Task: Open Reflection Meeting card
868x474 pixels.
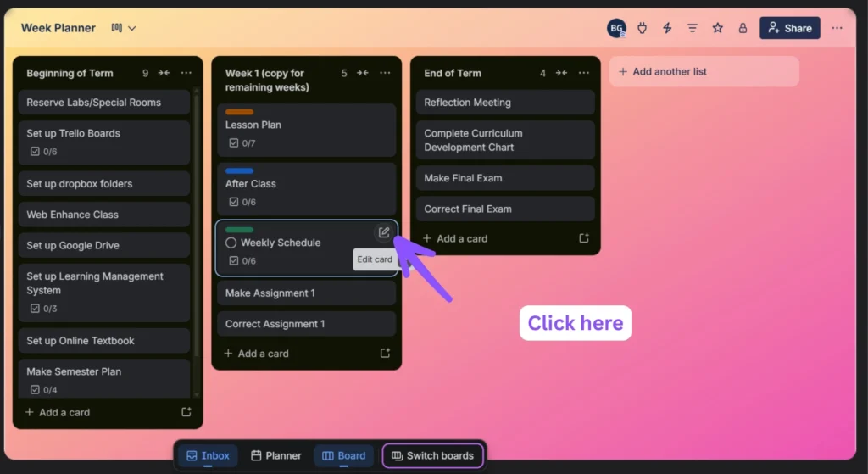Action: [505, 103]
